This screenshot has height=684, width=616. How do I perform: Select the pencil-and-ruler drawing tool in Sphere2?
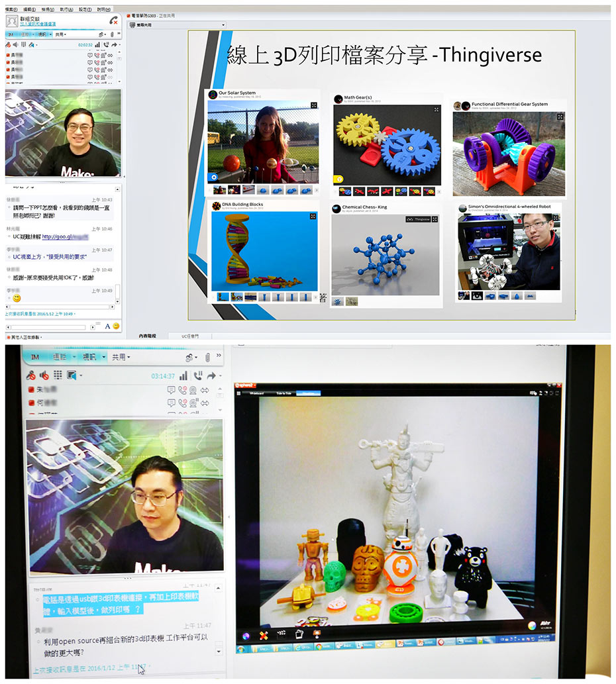click(264, 636)
